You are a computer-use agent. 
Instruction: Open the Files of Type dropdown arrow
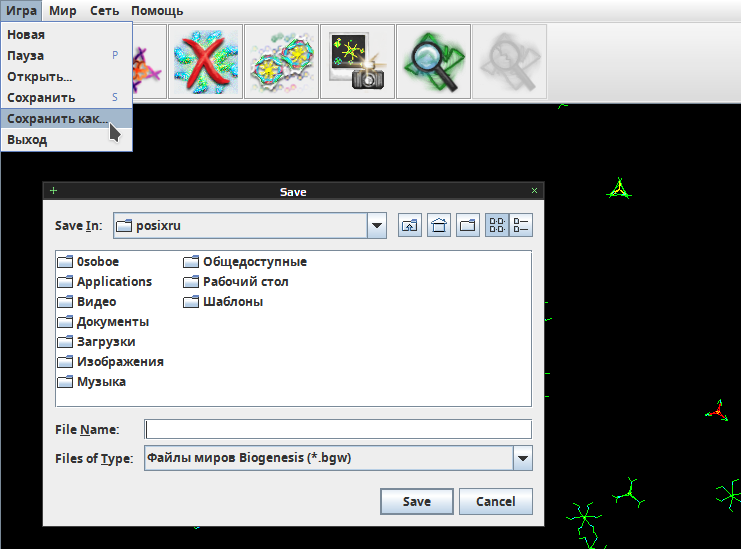523,458
